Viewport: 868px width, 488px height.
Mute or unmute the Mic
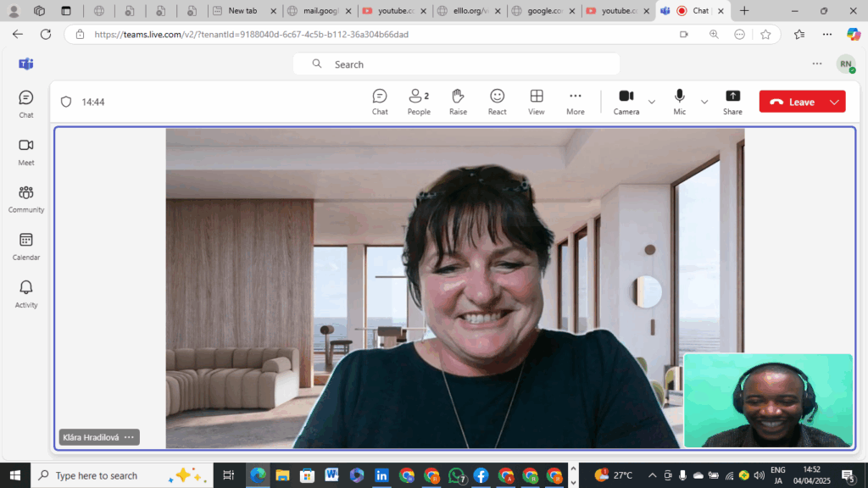679,102
